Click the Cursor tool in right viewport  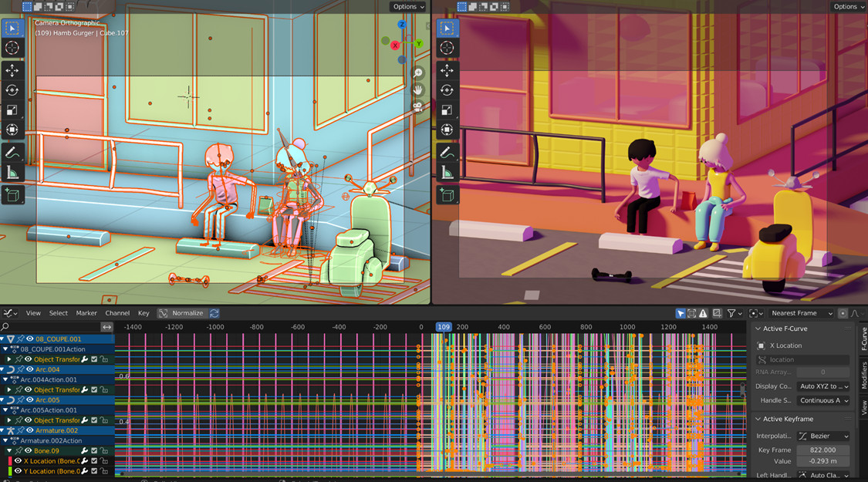pyautogui.click(x=447, y=48)
